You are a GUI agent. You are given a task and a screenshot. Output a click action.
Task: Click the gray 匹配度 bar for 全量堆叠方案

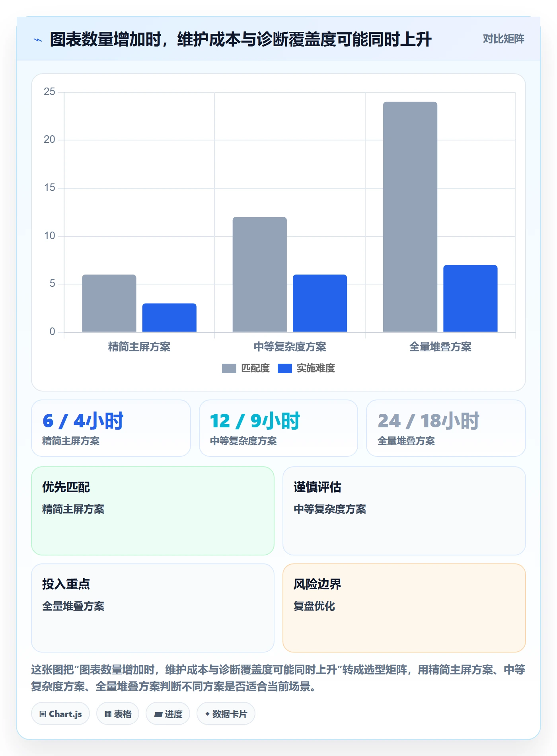coord(410,217)
